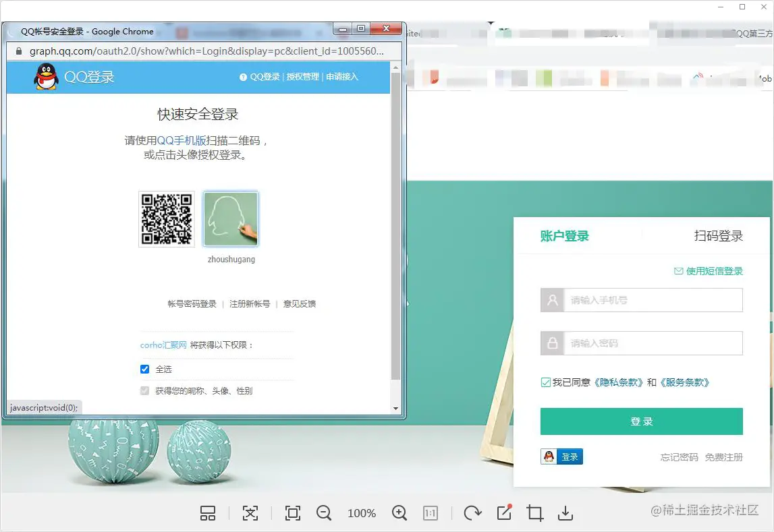Click the grid layout icon in bottom toolbar
This screenshot has width=774, height=532.
click(x=208, y=513)
